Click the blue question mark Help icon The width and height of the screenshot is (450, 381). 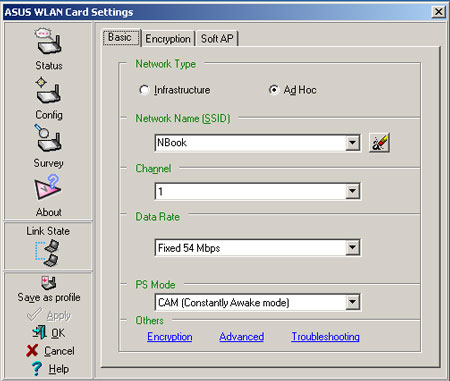click(37, 368)
